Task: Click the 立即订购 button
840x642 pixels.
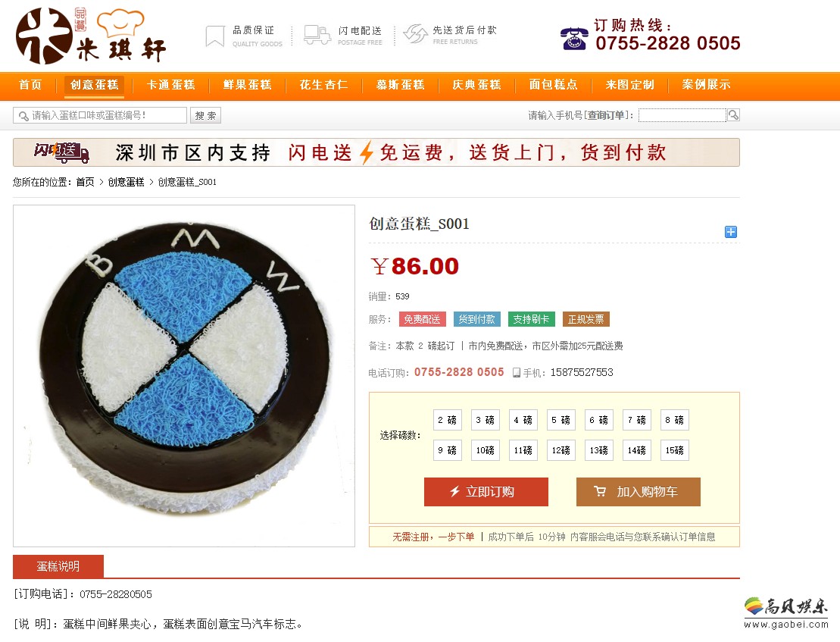Action: pos(486,491)
